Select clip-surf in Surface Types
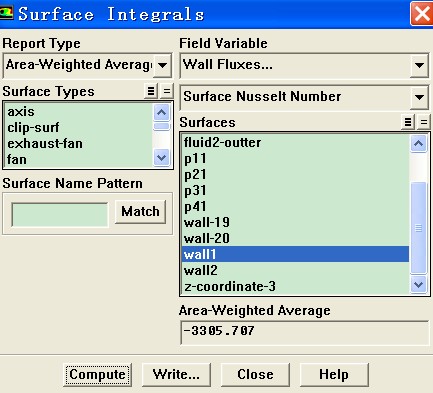Viewport: 433px width, 393px height. pos(78,128)
